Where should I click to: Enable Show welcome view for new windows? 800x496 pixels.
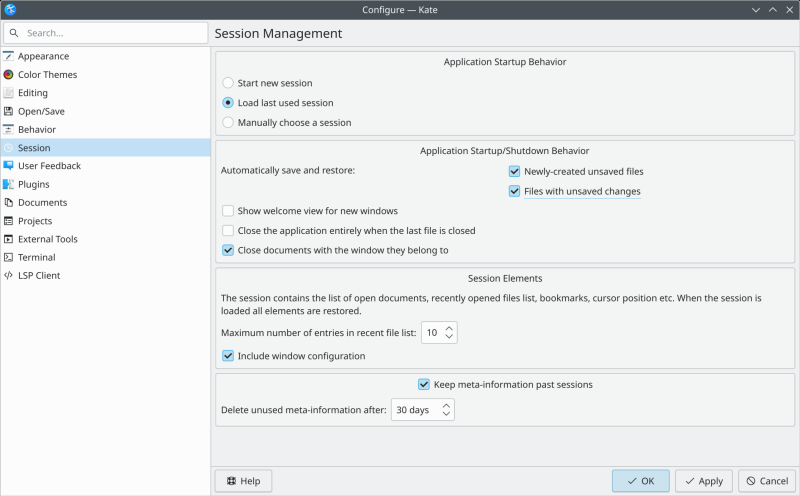[228, 211]
